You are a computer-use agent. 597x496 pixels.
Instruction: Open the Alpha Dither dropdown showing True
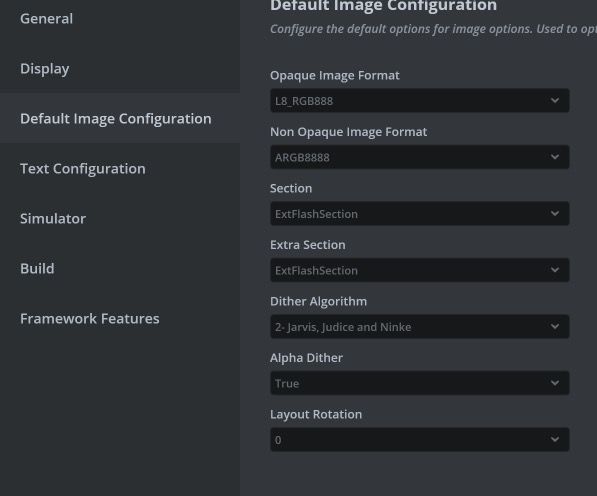tap(420, 383)
